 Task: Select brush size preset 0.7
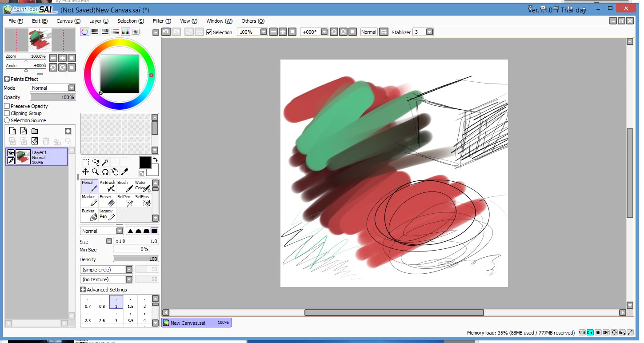[x=88, y=303]
